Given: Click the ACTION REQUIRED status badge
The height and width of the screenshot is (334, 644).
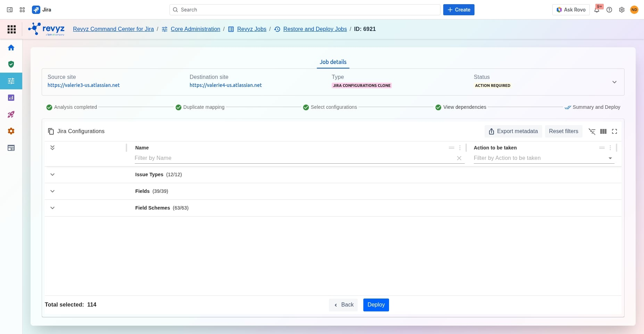Looking at the screenshot, I should [493, 85].
